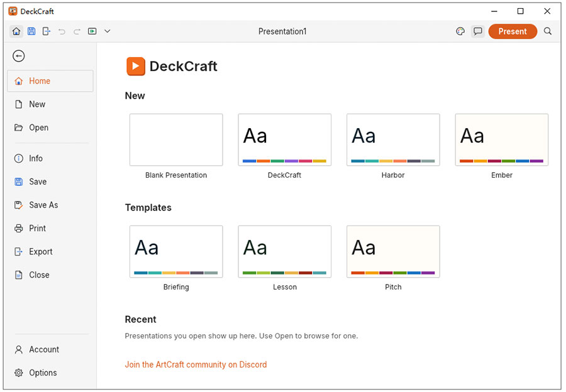Click the back arrow circle
Image resolution: width=566 pixels, height=392 pixels.
point(18,56)
